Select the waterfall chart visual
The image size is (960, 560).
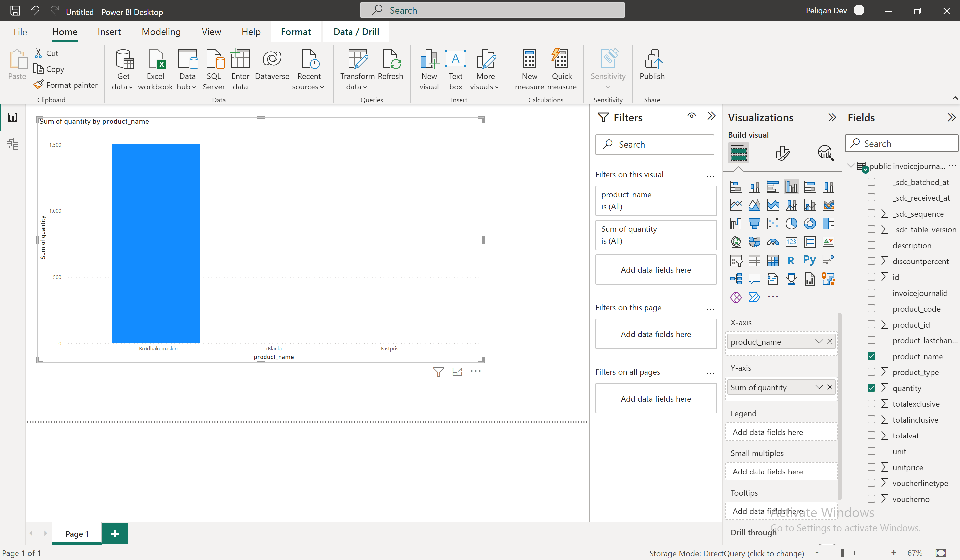click(736, 224)
